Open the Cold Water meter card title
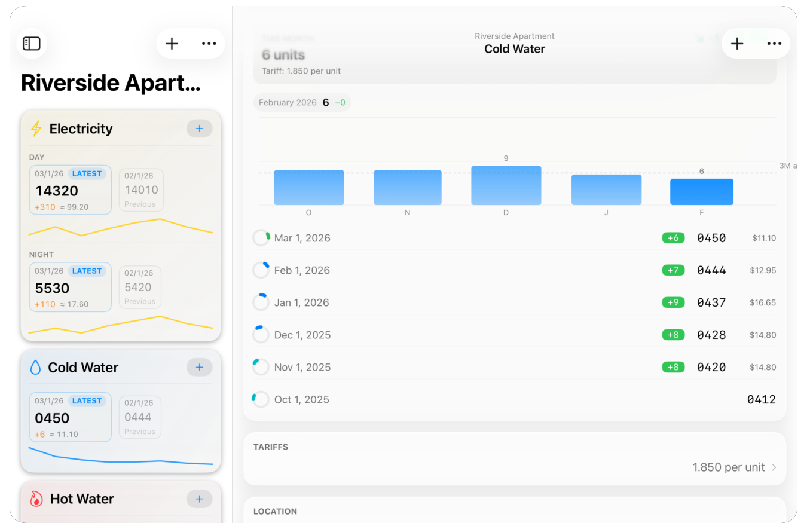 coord(83,368)
